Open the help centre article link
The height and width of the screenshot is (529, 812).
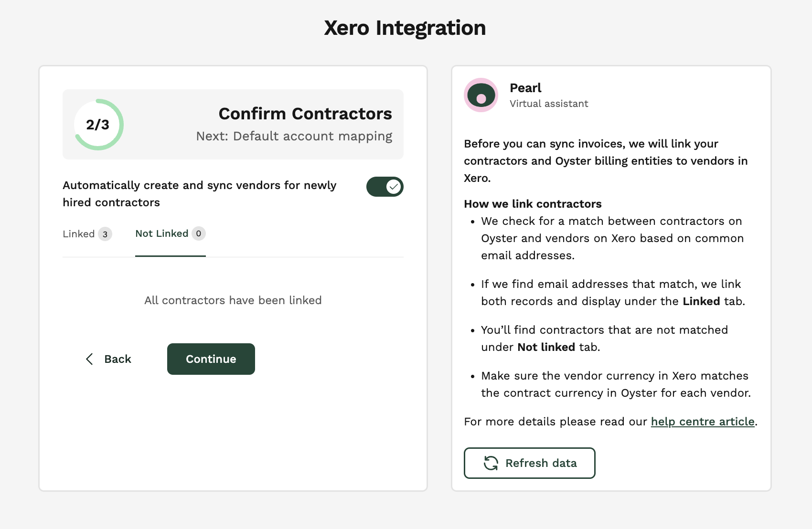point(703,422)
